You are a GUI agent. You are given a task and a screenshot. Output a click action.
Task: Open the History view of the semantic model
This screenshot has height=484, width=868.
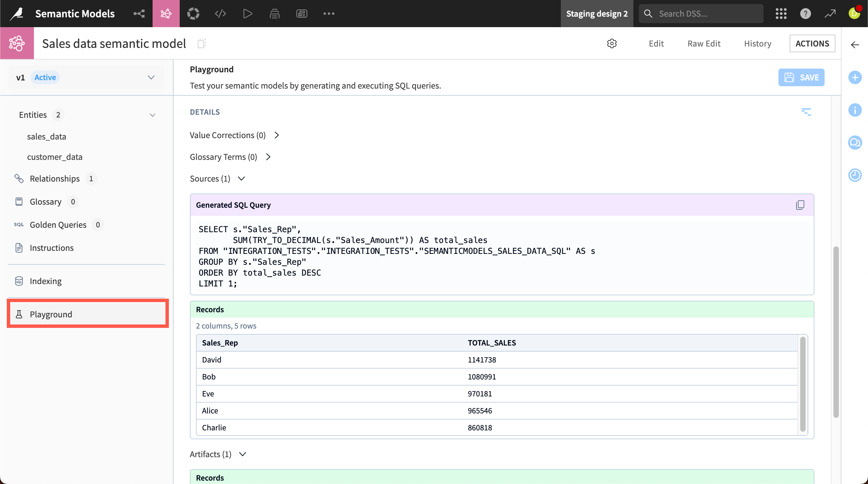point(757,43)
